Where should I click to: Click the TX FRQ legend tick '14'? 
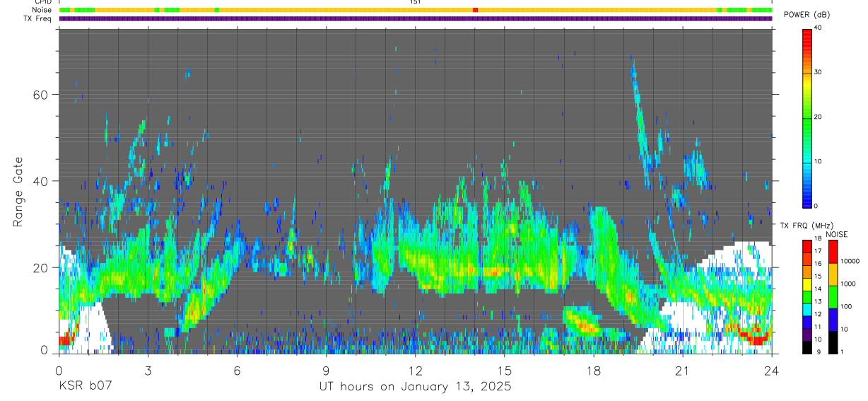coord(819,289)
